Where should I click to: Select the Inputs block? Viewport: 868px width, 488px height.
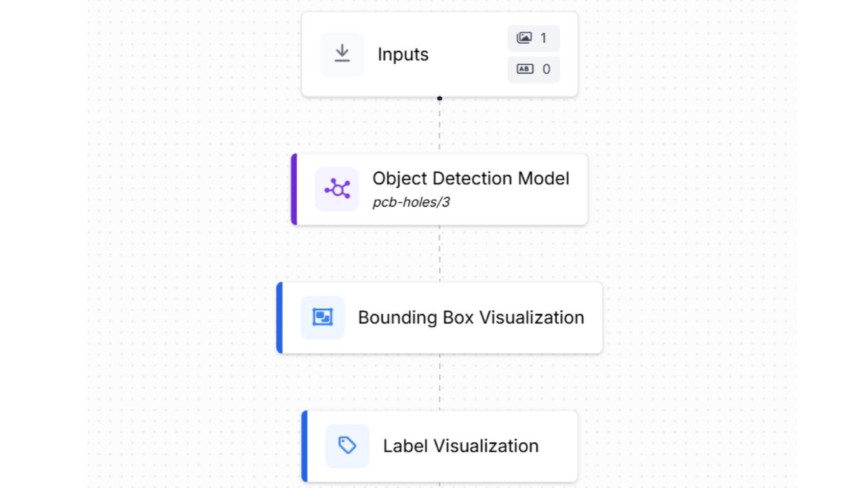tap(403, 55)
